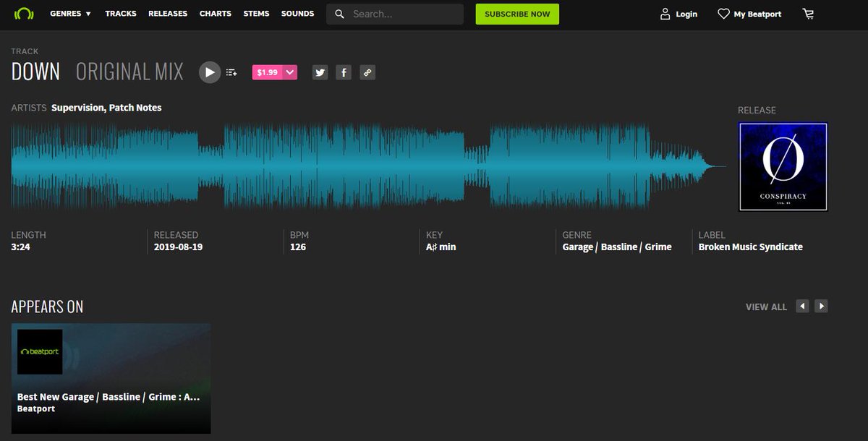The width and height of the screenshot is (868, 441).
Task: Click the Subscribe Now button
Action: click(517, 14)
